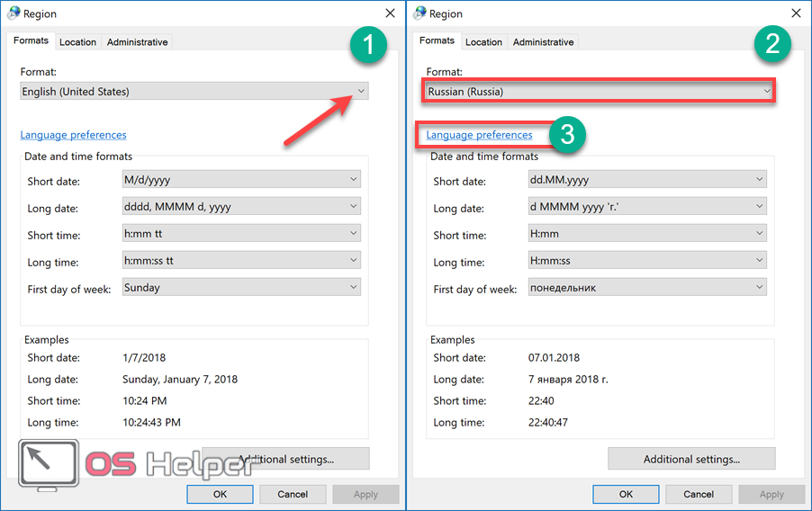Image resolution: width=812 pixels, height=511 pixels.
Task: Click example text 'Sunday, January 7, 2018'
Action: point(180,379)
